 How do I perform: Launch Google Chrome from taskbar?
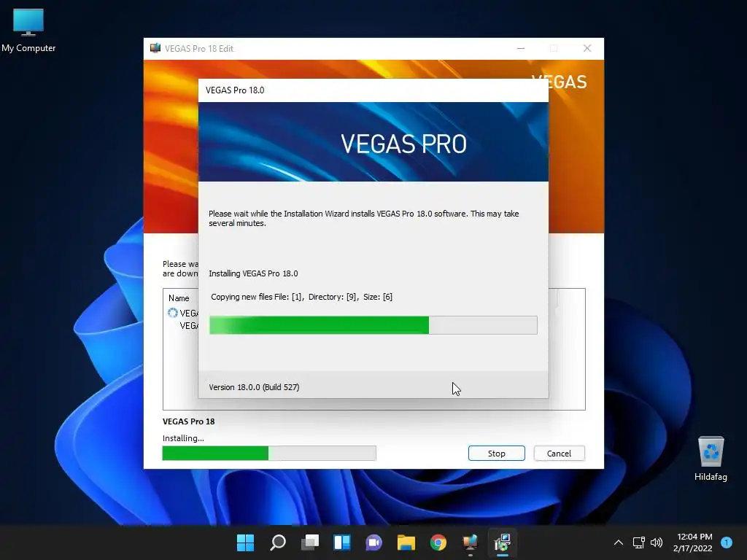tap(438, 542)
